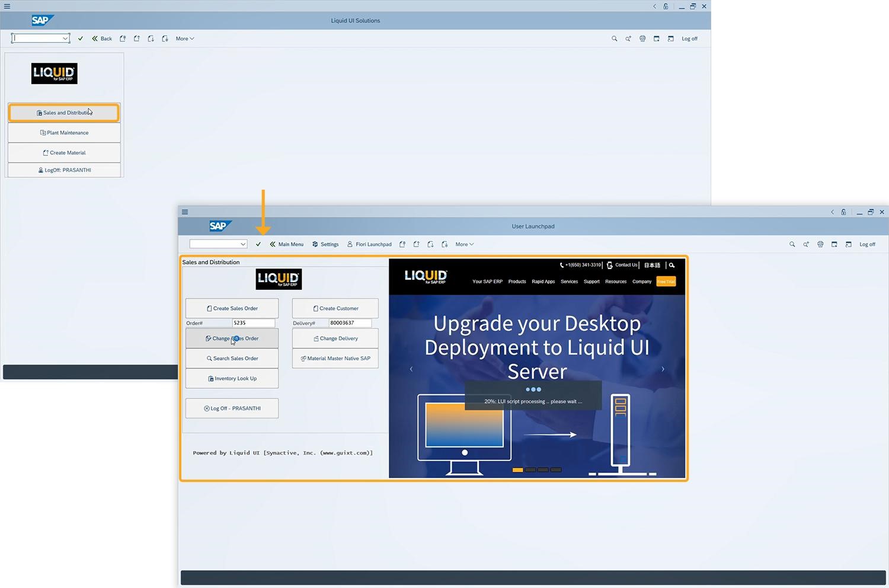
Task: Open hamburger menu in Liquid UI Solutions window
Action: 7,6
